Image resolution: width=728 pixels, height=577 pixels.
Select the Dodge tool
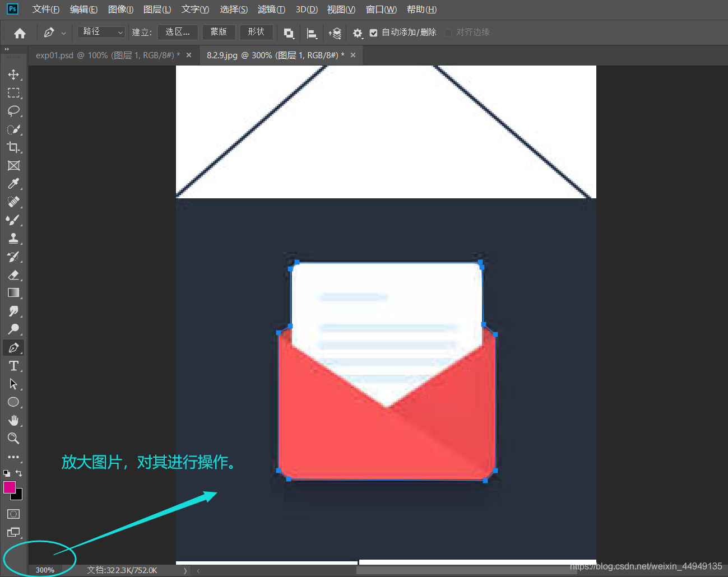13,329
